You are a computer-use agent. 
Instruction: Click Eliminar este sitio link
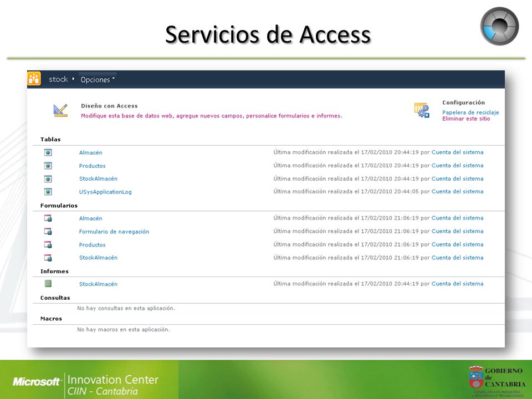[466, 119]
